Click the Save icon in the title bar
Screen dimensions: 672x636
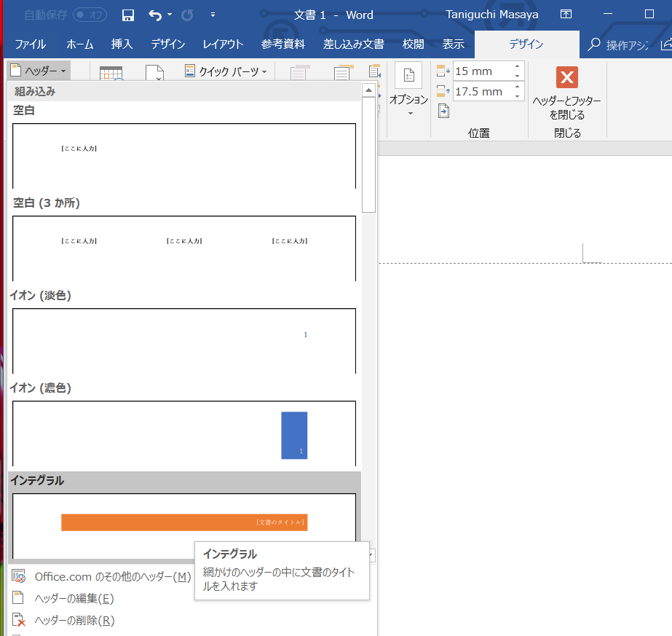[x=127, y=15]
